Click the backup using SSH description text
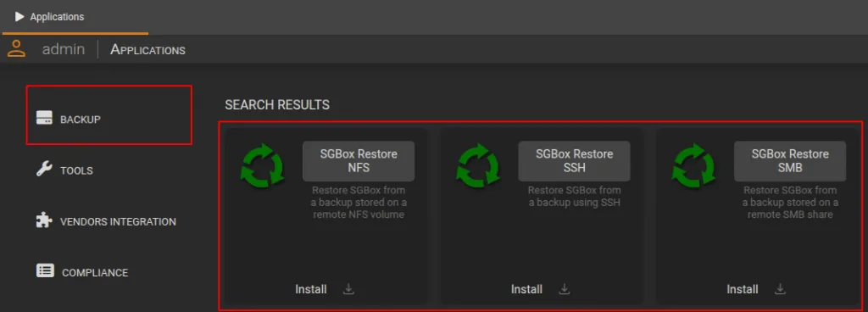868x312 pixels. pyautogui.click(x=575, y=197)
